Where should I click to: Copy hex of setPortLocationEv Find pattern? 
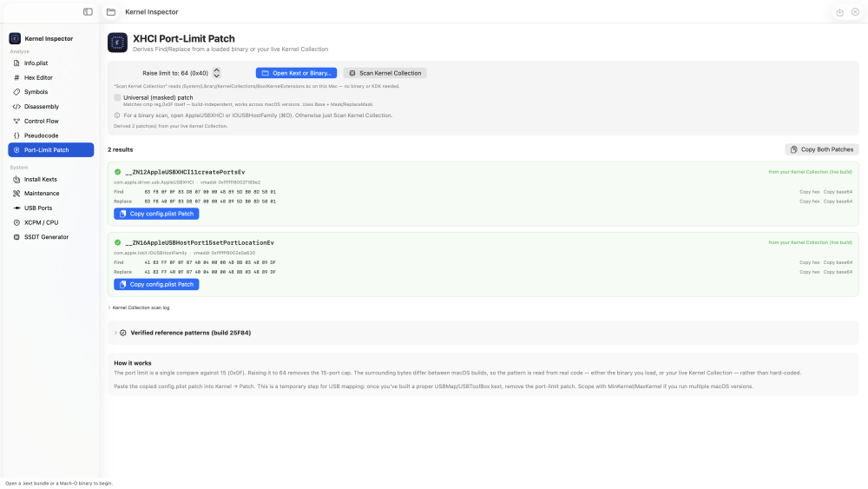809,262
